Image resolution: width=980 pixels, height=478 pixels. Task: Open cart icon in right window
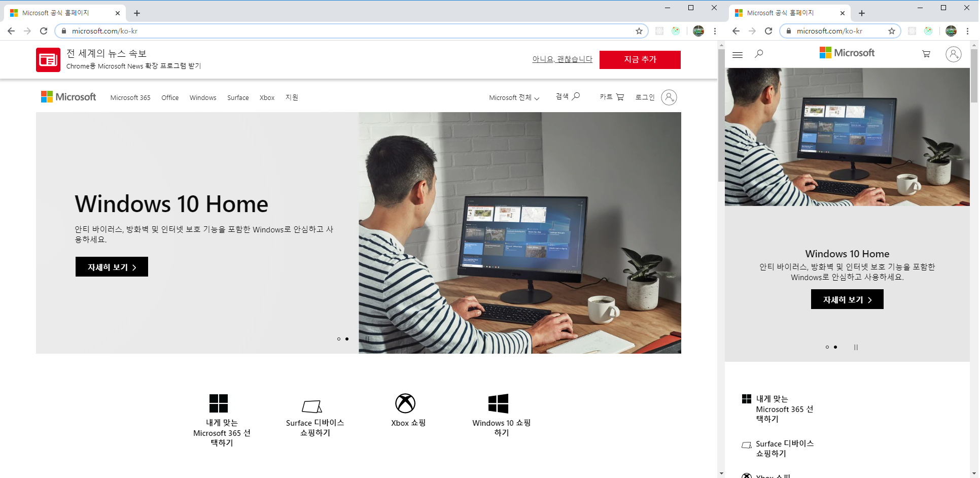pos(926,54)
